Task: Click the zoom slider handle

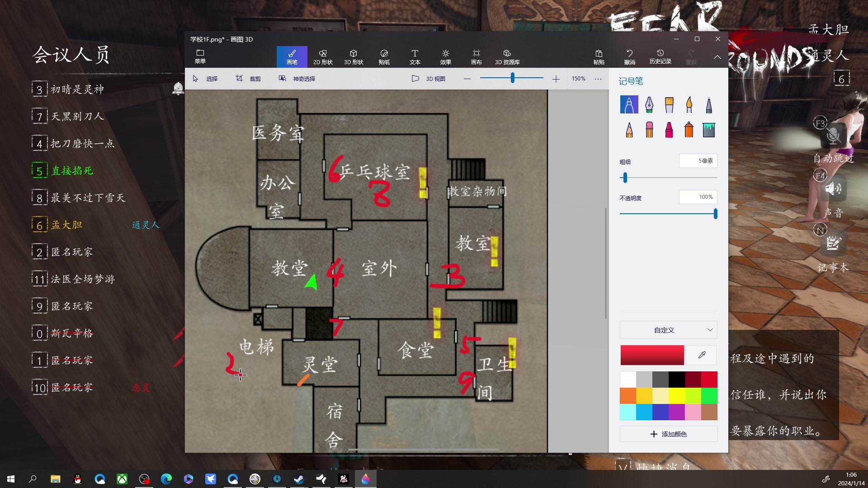Action: tap(512, 78)
